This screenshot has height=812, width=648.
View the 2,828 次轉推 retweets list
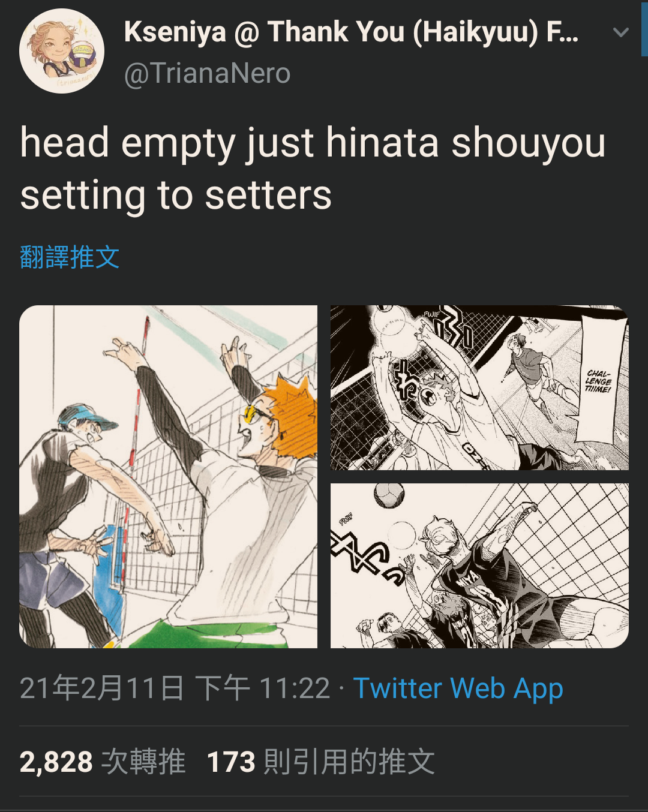103,762
